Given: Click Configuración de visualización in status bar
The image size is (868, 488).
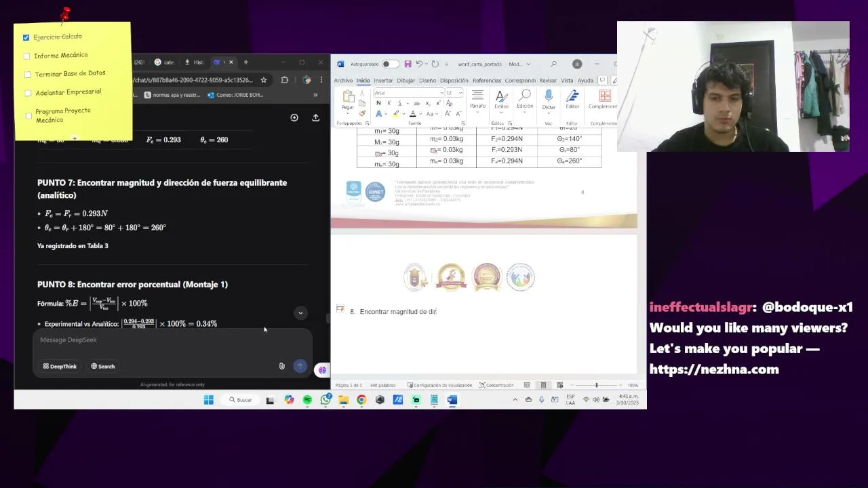Looking at the screenshot, I should click(439, 385).
